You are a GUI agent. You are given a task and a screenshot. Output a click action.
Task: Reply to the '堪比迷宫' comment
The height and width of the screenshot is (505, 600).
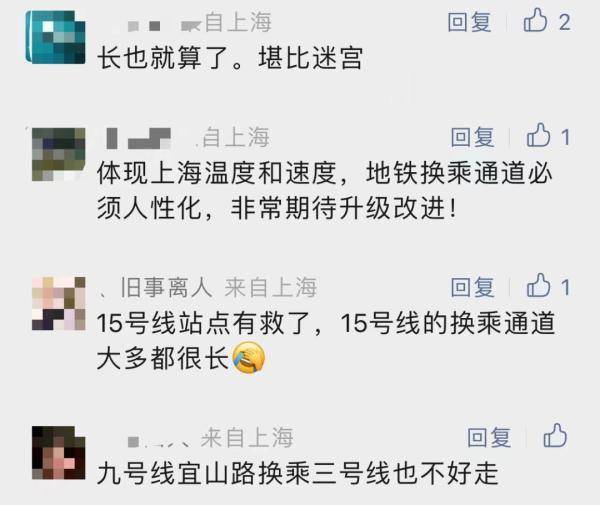[470, 22]
